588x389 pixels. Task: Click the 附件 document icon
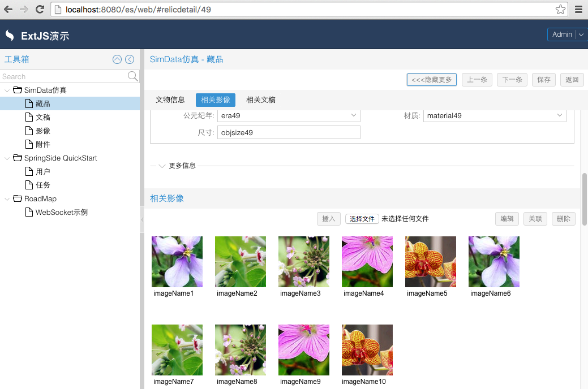[29, 144]
